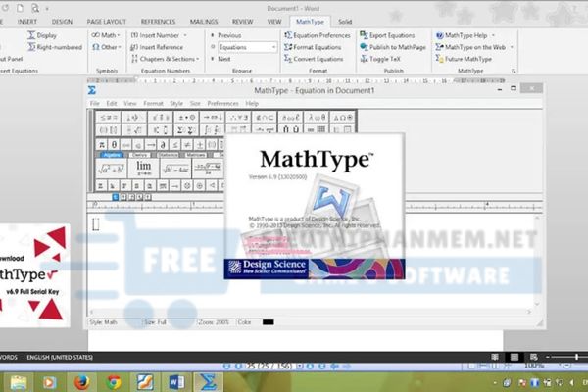Go to Next equation in Browse group
Screen dimensions: 588x392
coord(220,59)
